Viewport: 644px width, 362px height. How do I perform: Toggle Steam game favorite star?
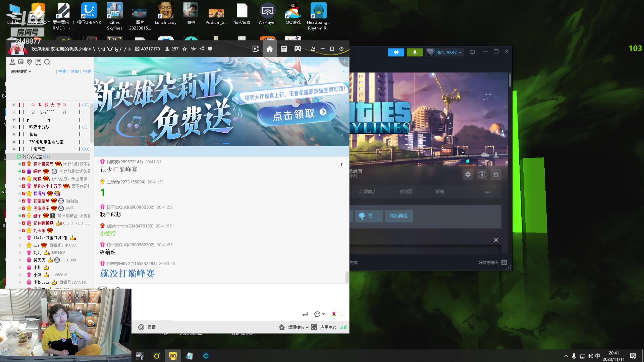click(496, 174)
